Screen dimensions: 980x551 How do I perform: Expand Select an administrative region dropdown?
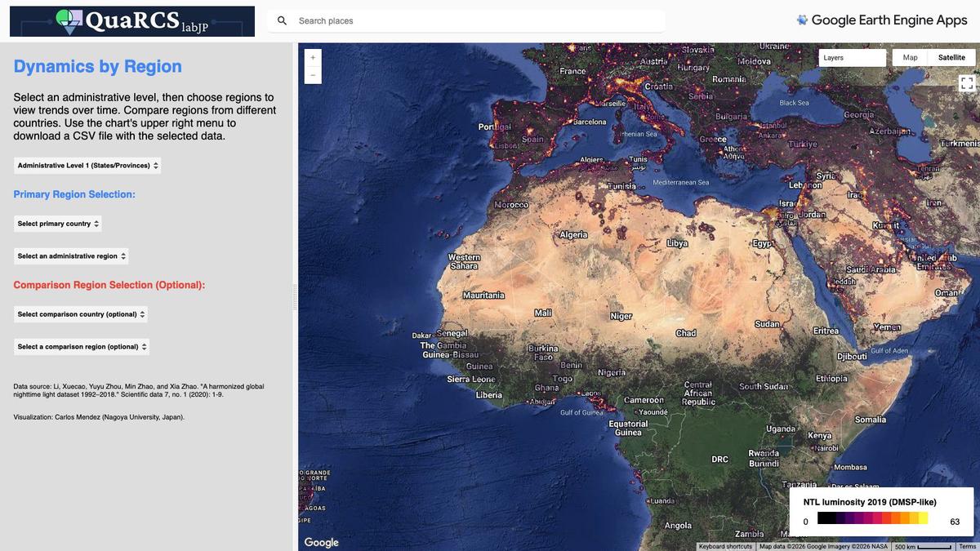(x=72, y=256)
